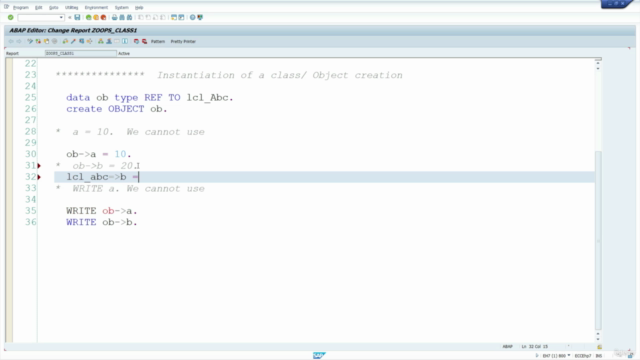Screen dimensions: 640x360
Task: Click the External Breakpoint icon
Action: (144, 41)
